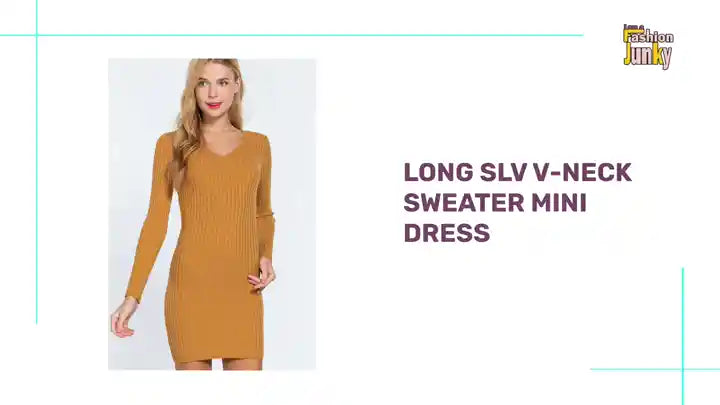Click the short horizontal teal line at bottom right
This screenshot has height=405, width=720.
coord(655,369)
